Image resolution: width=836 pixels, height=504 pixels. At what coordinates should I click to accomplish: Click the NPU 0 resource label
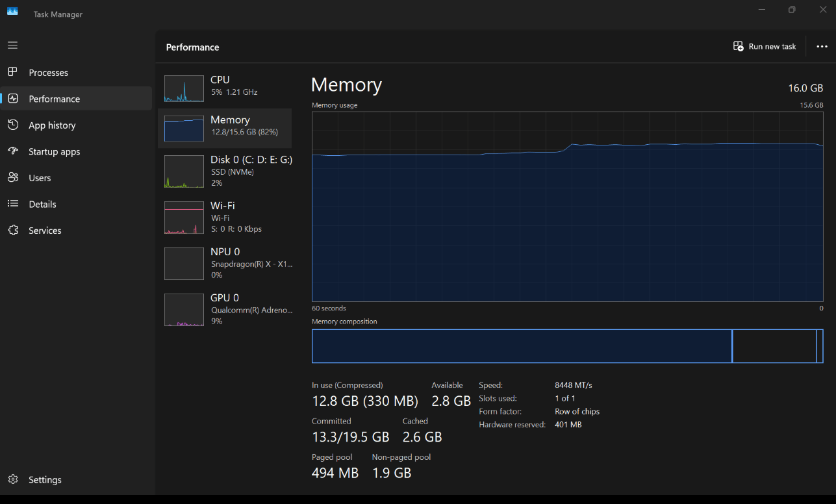pyautogui.click(x=225, y=252)
